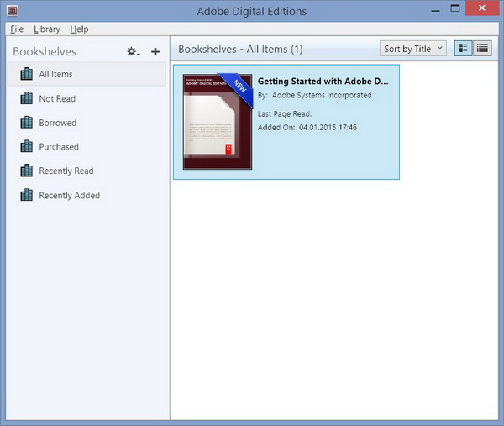
Task: Open the Library menu
Action: coord(47,29)
